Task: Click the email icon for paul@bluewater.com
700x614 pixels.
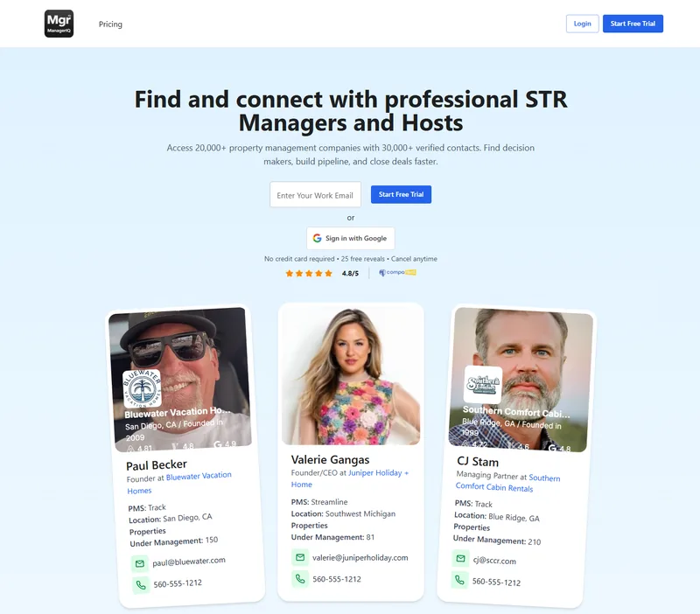Action: 140,563
